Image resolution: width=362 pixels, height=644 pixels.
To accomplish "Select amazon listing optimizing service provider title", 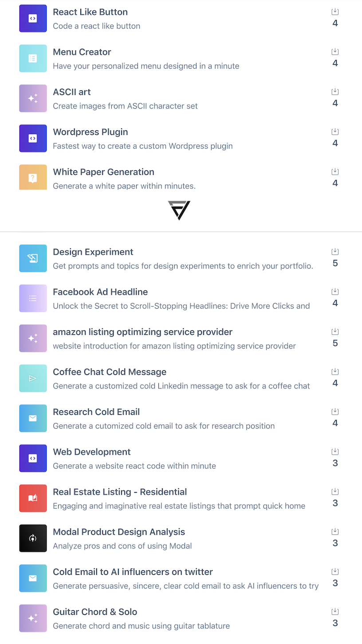I will coord(142,332).
